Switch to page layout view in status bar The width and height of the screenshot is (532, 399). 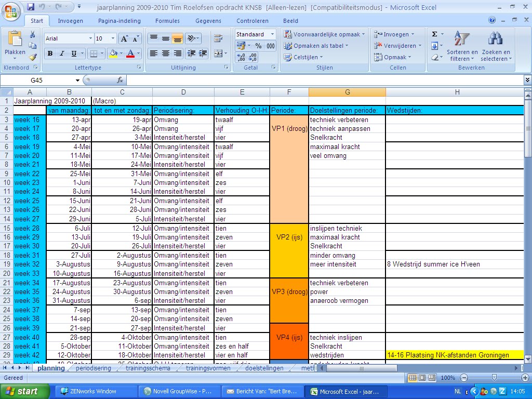(x=422, y=378)
